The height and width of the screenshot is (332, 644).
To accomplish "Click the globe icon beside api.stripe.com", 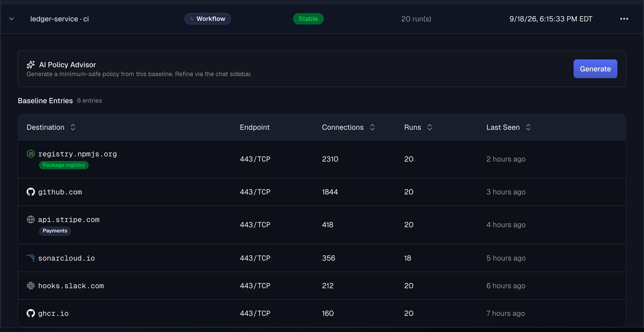I will (31, 219).
